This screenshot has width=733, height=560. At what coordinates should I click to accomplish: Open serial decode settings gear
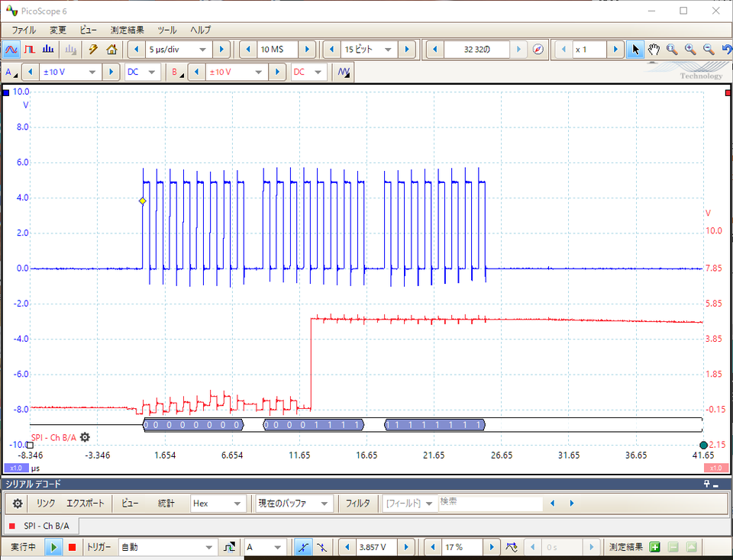[18, 504]
